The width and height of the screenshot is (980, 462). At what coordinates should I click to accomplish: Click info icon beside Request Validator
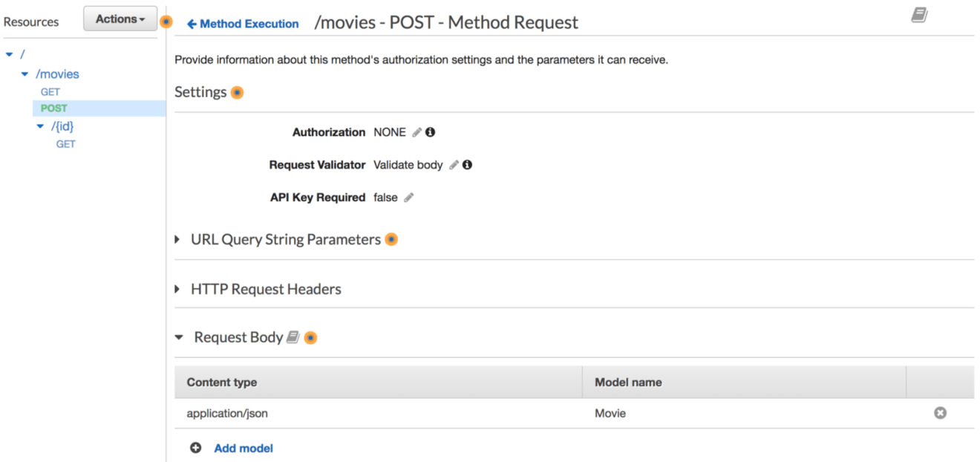(467, 165)
